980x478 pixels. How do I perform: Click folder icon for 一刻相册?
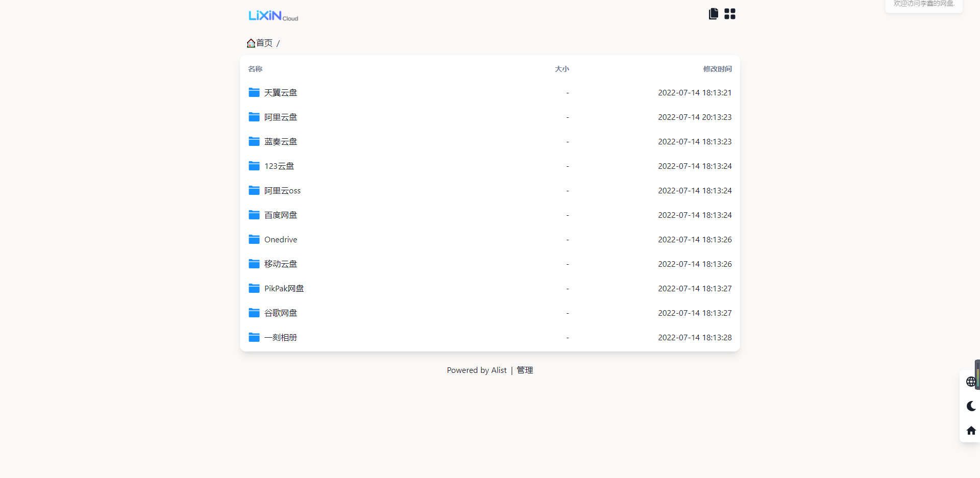point(254,337)
